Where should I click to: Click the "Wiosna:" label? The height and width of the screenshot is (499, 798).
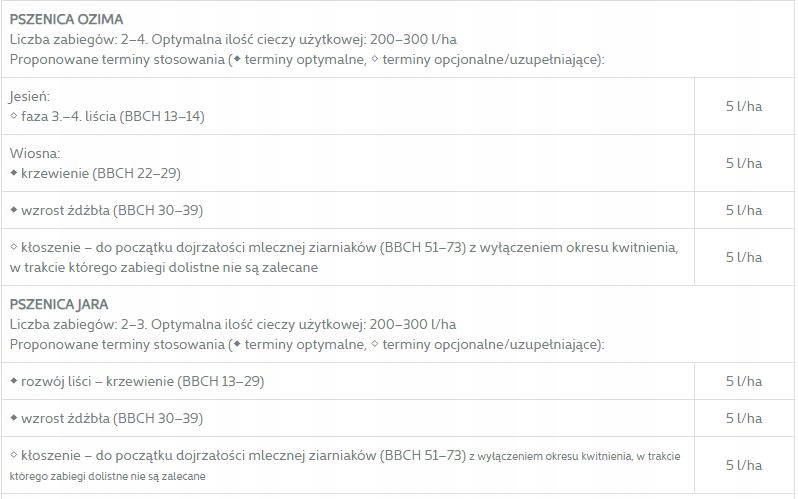point(35,154)
